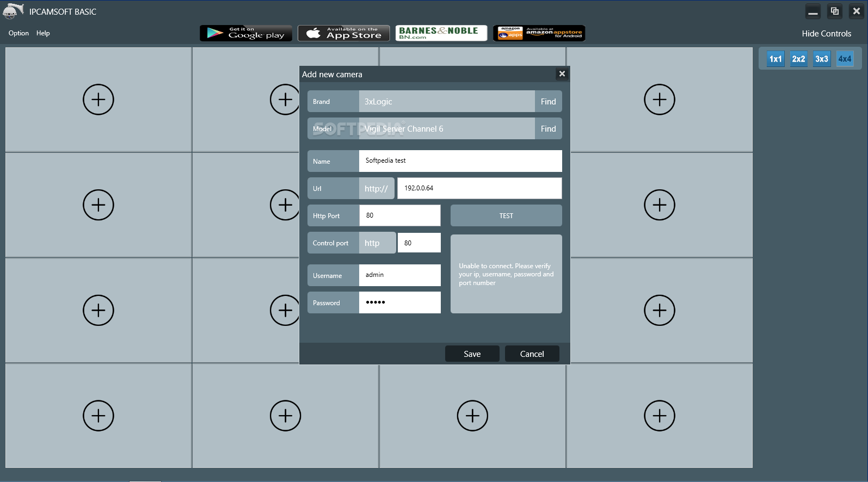Open the Control port http protocol dropdown
Viewport: 868px width, 482px height.
(x=377, y=243)
